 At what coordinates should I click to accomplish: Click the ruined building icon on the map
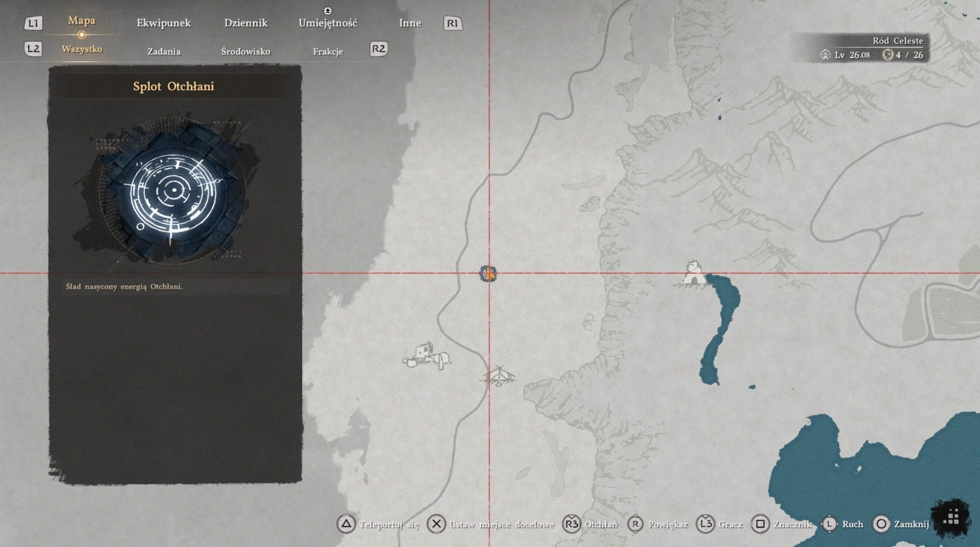428,355
